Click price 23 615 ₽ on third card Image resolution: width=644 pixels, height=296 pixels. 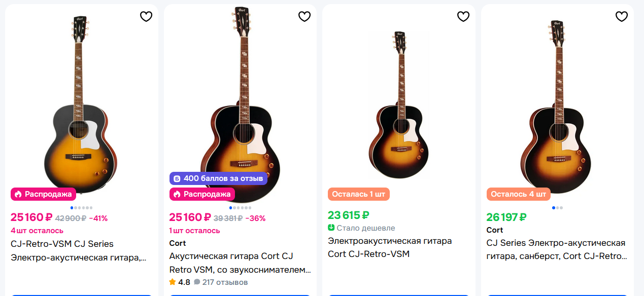(x=349, y=215)
